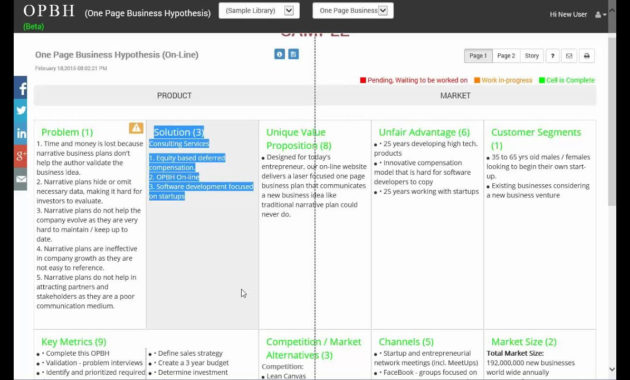The width and height of the screenshot is (630, 380).
Task: Open the Story tab
Action: tap(532, 56)
